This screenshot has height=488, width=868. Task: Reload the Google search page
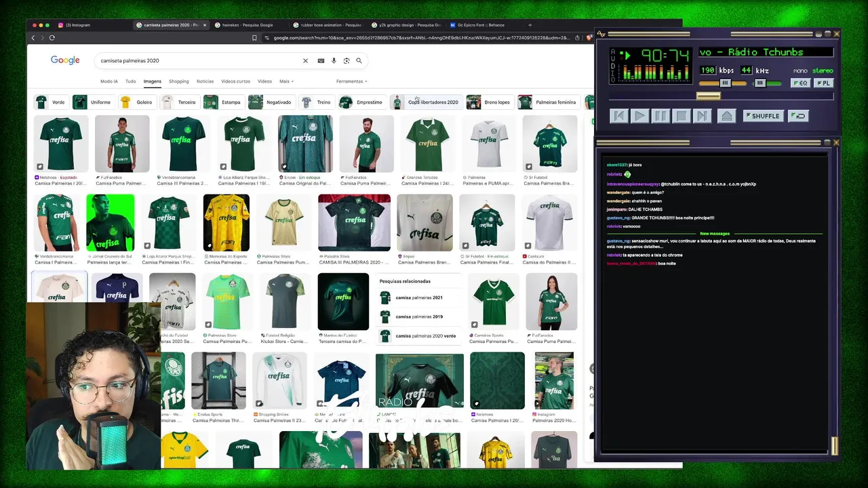coord(52,38)
